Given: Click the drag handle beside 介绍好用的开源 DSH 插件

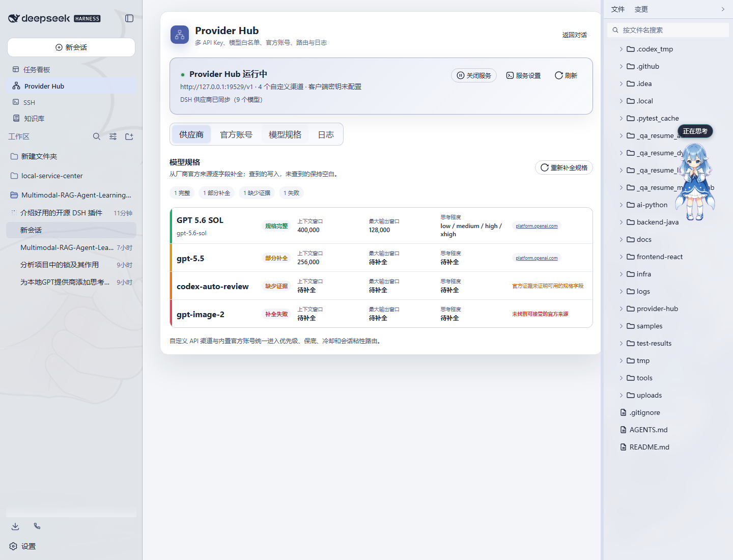Looking at the screenshot, I should (13, 213).
